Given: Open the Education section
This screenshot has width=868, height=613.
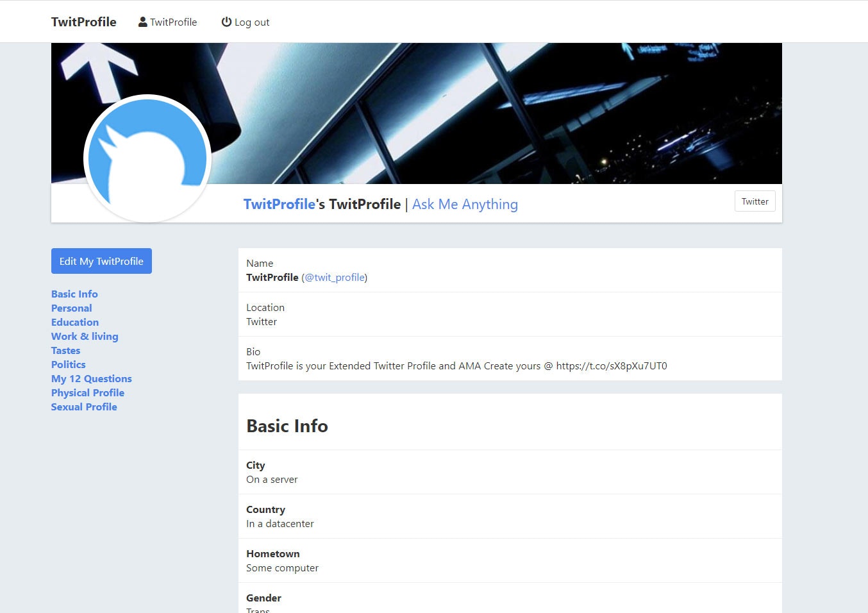Looking at the screenshot, I should point(74,322).
